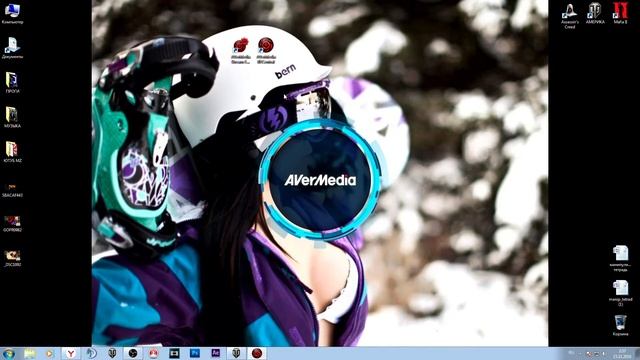Click the Show desktop strip at the taskbar's end

click(637, 353)
